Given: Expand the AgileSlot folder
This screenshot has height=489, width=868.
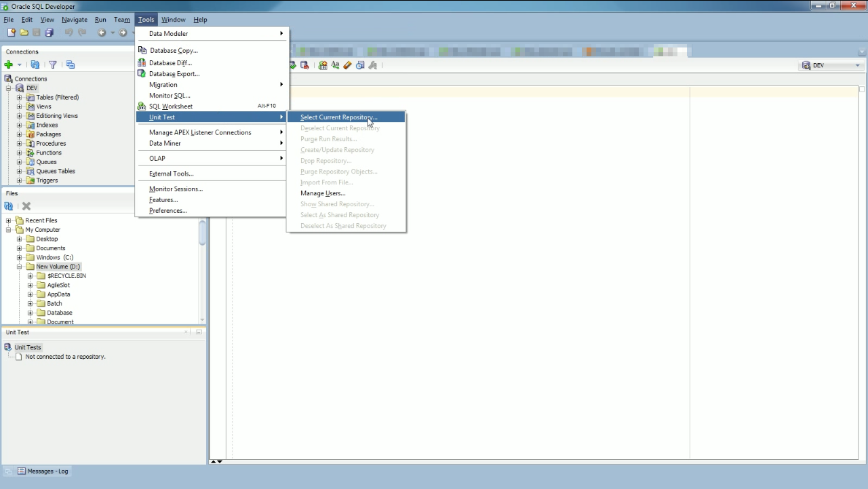Looking at the screenshot, I should click(x=31, y=286).
